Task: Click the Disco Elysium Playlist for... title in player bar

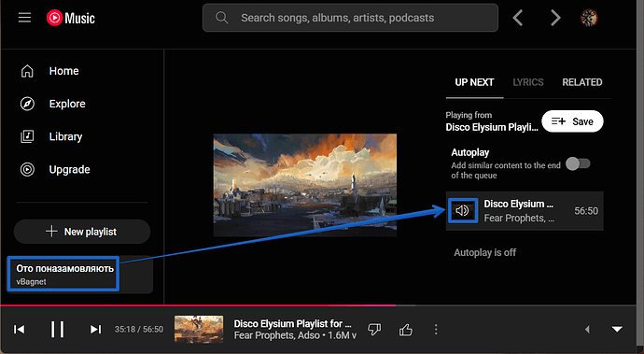Action: click(292, 323)
